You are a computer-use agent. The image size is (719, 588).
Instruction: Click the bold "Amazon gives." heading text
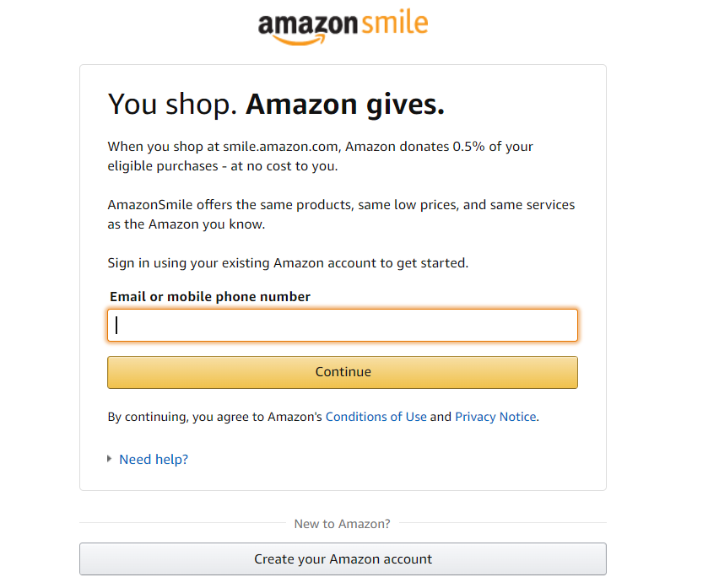tap(344, 105)
